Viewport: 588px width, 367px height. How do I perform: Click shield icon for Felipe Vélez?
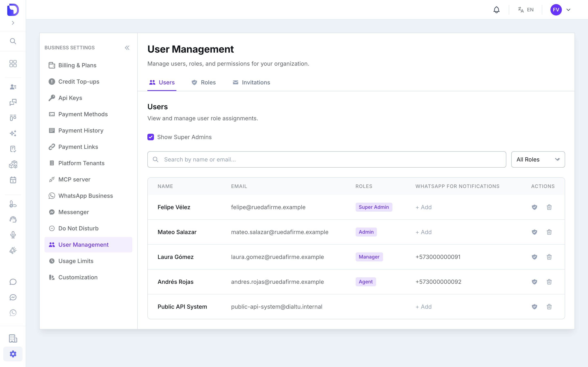click(x=534, y=207)
